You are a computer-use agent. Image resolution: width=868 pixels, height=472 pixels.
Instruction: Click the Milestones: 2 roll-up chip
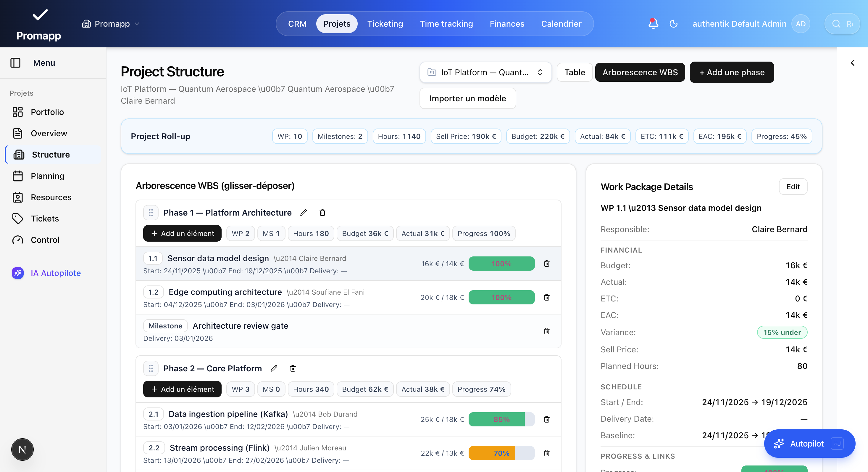340,136
